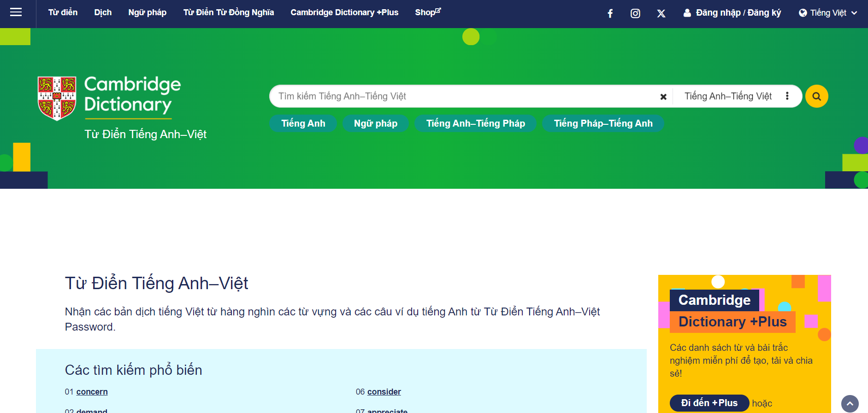
Task: Select the Ngữ pháp pill button
Action: click(376, 123)
